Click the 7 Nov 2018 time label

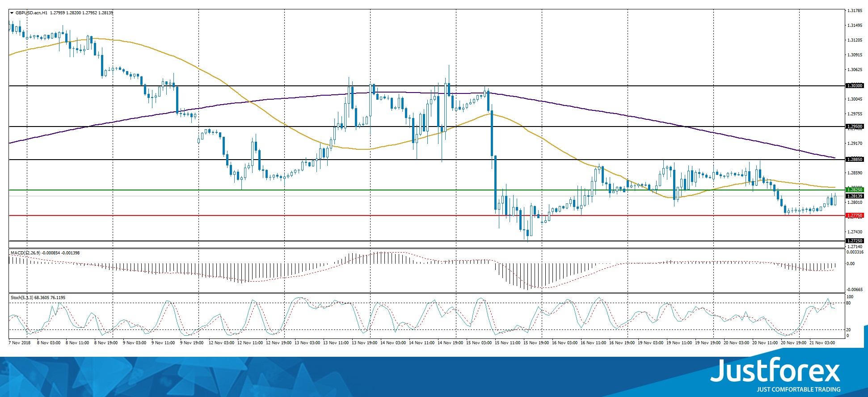pos(20,343)
